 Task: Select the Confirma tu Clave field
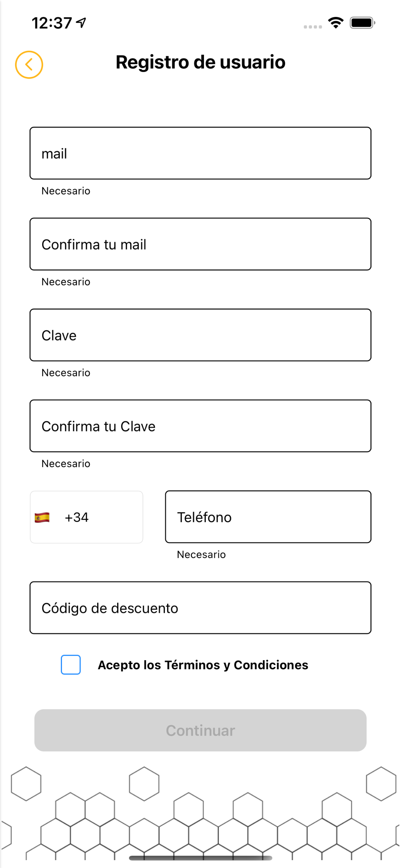200,426
